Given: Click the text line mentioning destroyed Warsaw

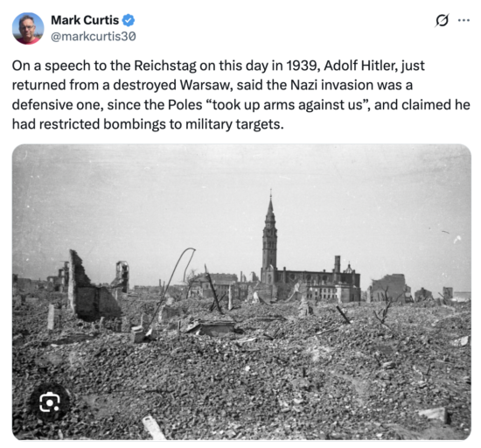Looking at the screenshot, I should coord(212,85).
